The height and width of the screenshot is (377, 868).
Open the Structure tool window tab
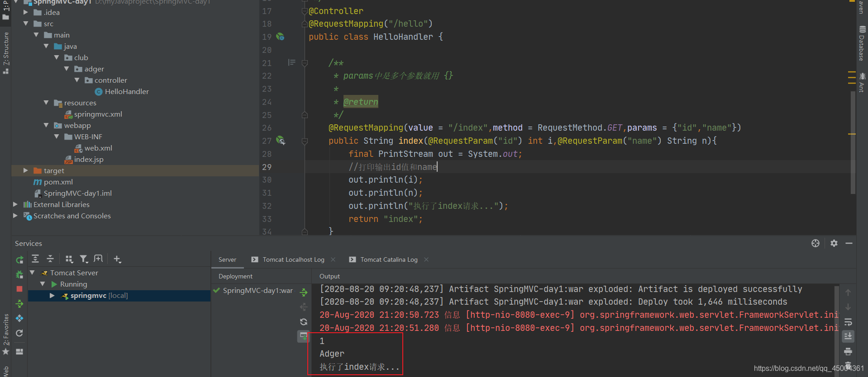[x=5, y=52]
